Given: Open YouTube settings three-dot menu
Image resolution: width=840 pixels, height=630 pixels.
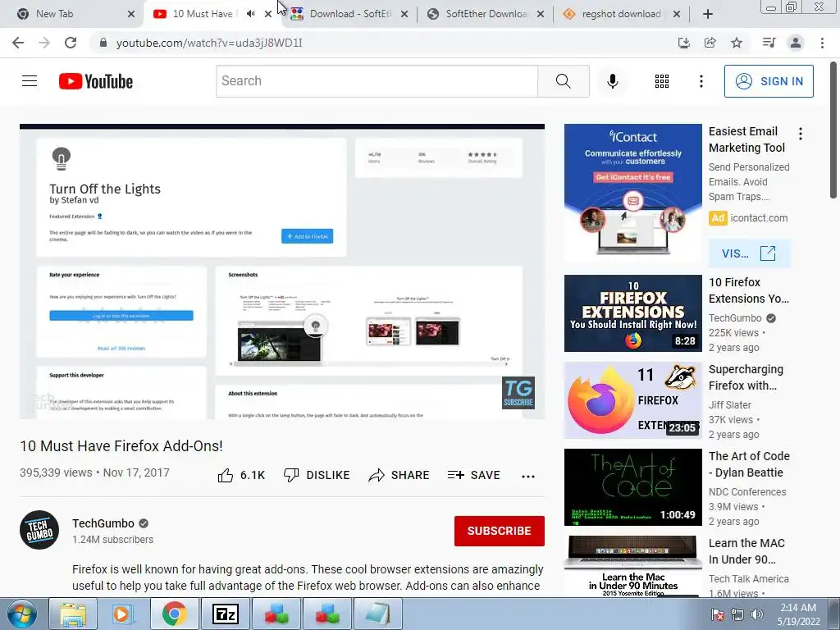Looking at the screenshot, I should (701, 81).
